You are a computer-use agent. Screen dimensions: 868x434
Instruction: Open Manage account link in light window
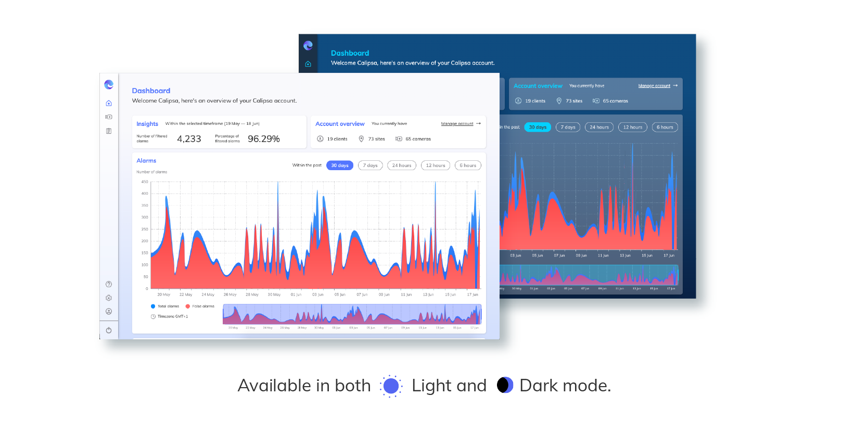(457, 124)
